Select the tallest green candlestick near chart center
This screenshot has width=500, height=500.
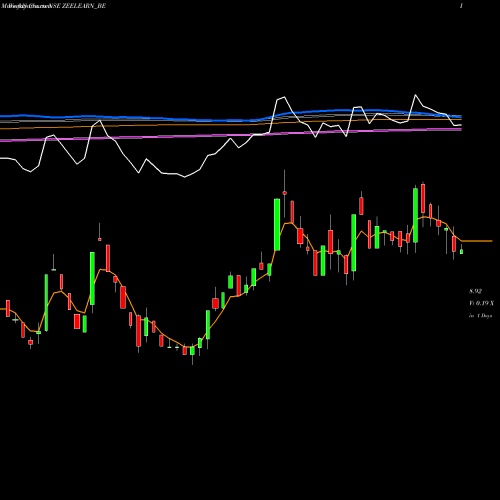pos(277,224)
